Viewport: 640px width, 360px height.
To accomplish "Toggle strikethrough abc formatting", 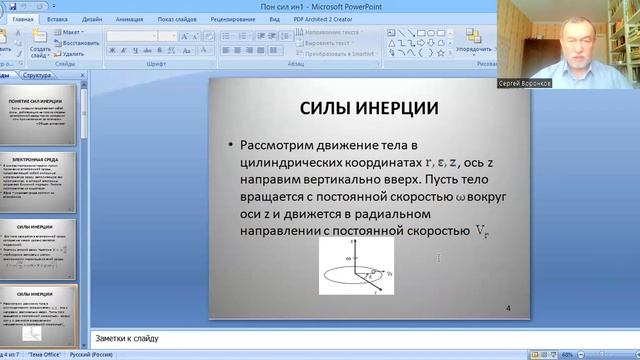I will click(x=147, y=50).
